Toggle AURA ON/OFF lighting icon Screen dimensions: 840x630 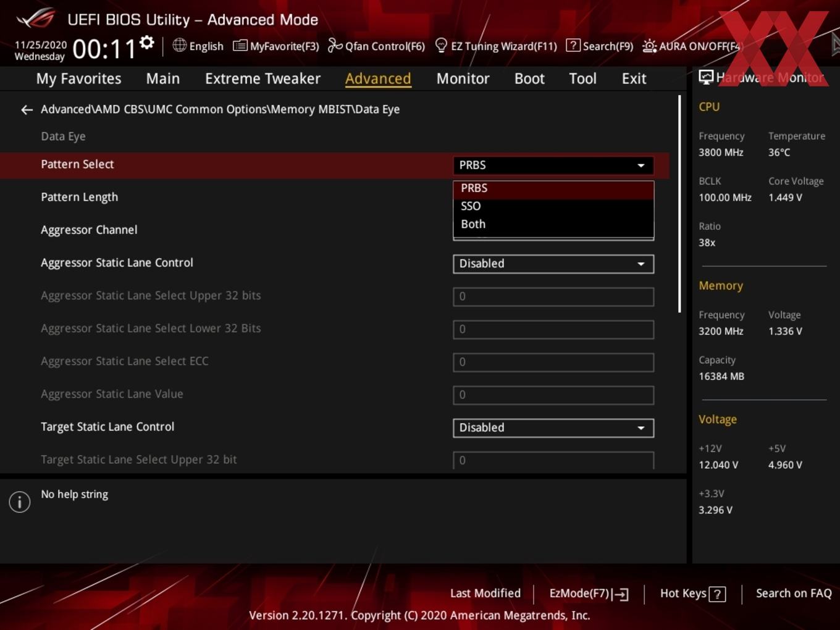(650, 46)
